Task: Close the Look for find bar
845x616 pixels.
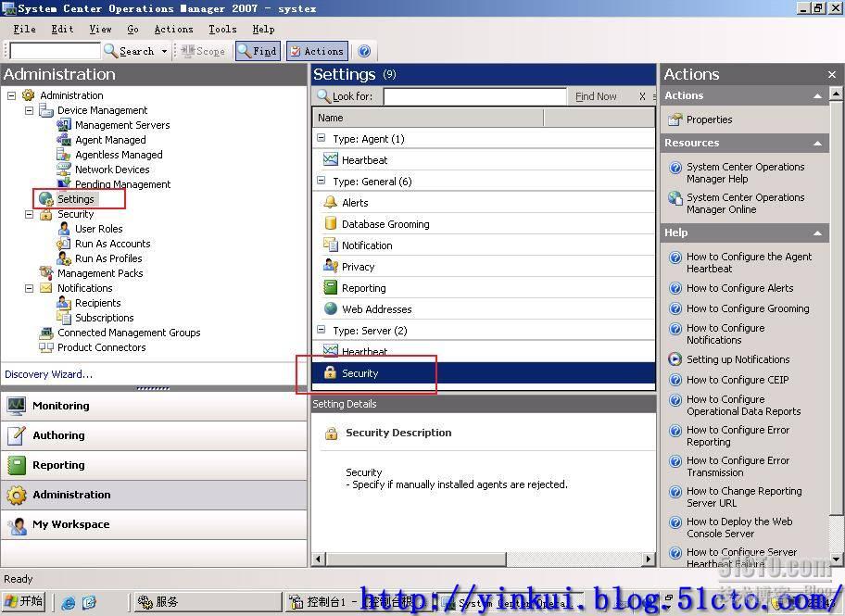Action: coord(642,96)
